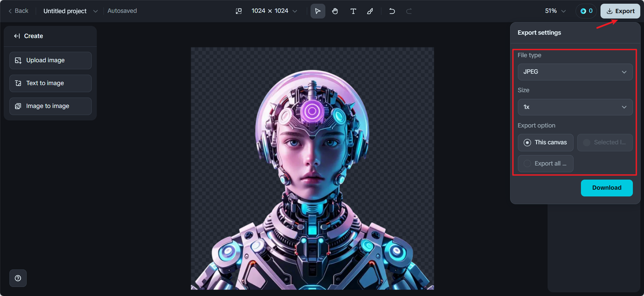Click the File type label
644x296 pixels.
[529, 55]
